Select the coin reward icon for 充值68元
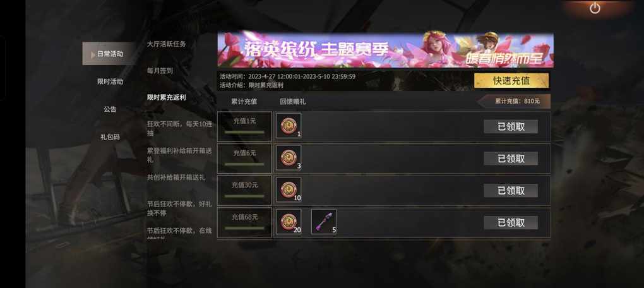The image size is (644, 288). (x=289, y=222)
